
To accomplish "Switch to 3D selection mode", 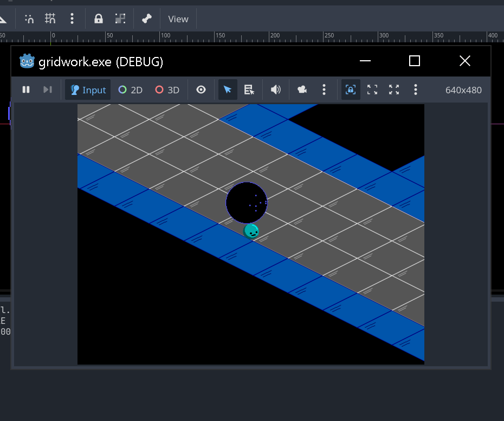I will (167, 90).
